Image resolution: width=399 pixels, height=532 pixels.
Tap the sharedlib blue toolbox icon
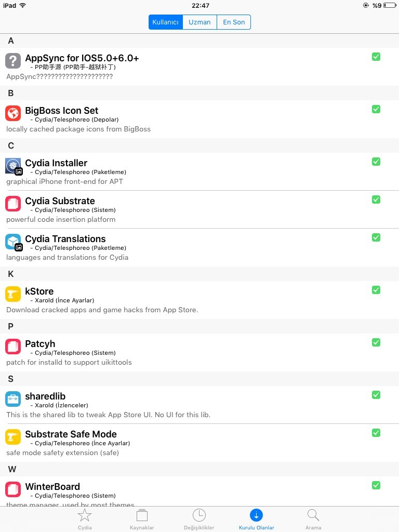point(13,399)
